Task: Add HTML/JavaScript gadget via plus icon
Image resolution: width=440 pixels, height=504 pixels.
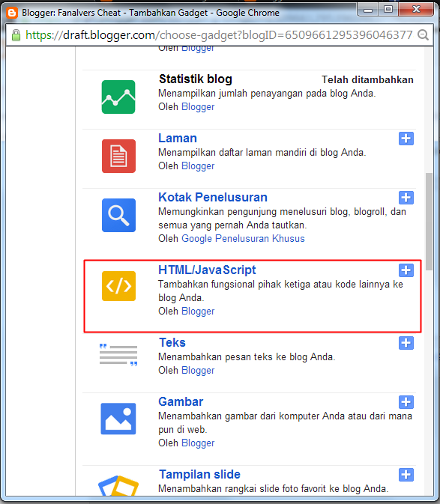Action: (406, 270)
